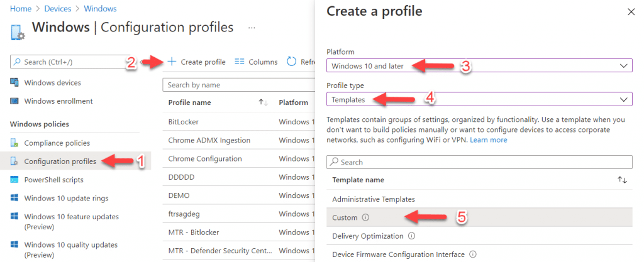Click the Compliance policies icon

[14, 143]
